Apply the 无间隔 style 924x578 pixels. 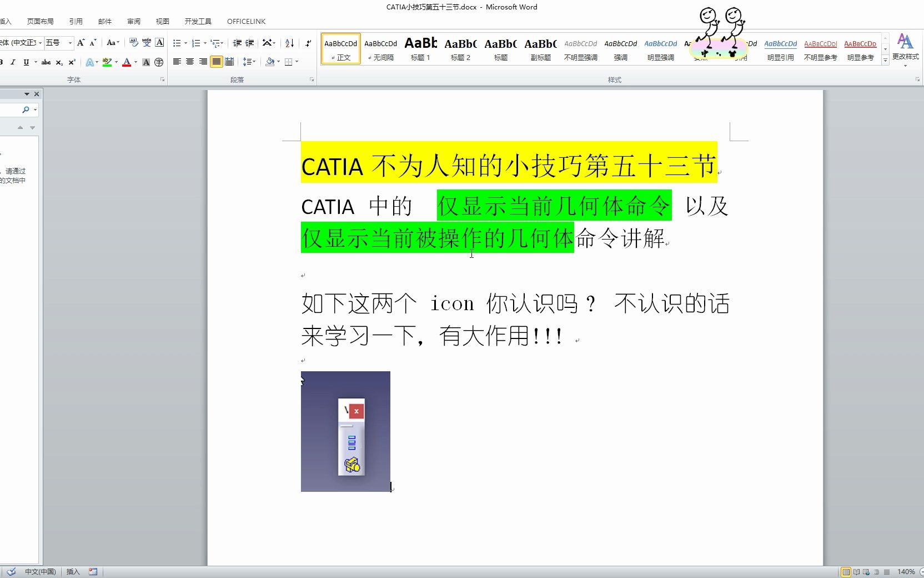381,49
